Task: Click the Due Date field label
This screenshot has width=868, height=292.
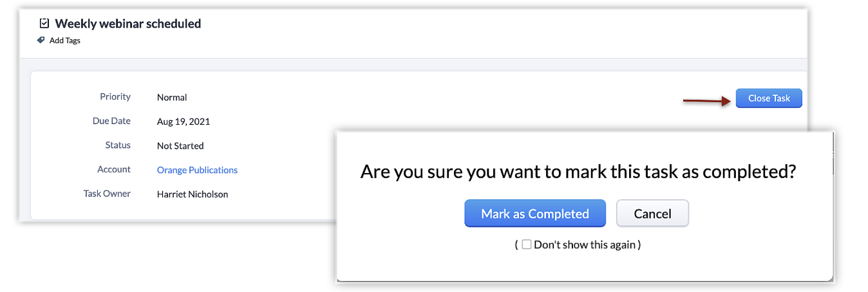Action: [x=111, y=121]
